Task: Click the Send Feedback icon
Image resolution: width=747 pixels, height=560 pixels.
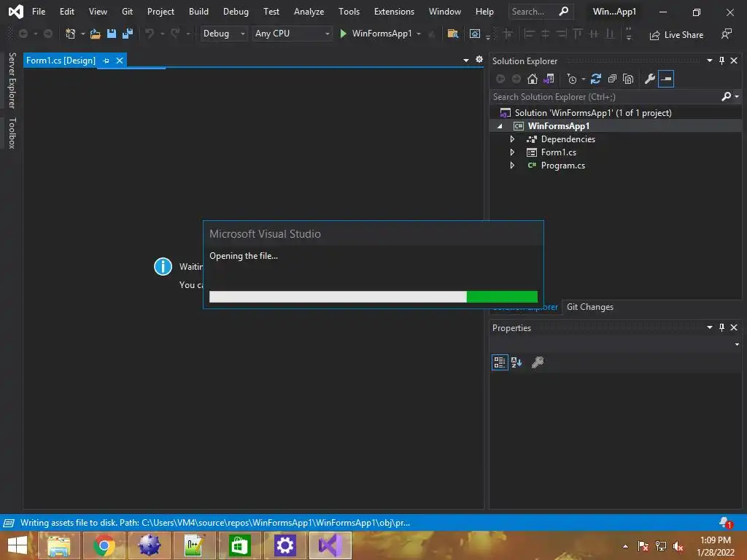Action: (727, 34)
